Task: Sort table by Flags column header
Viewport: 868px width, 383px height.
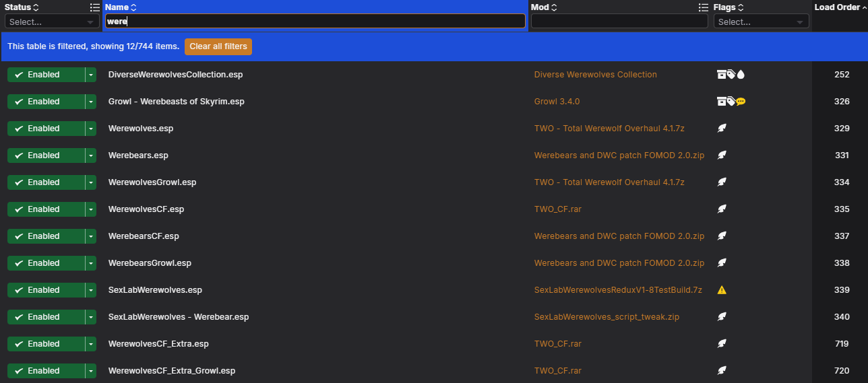Action: click(724, 7)
